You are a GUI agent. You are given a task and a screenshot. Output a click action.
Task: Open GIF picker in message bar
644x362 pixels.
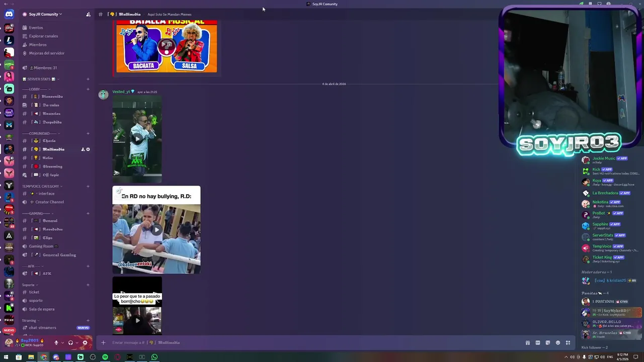point(538,343)
